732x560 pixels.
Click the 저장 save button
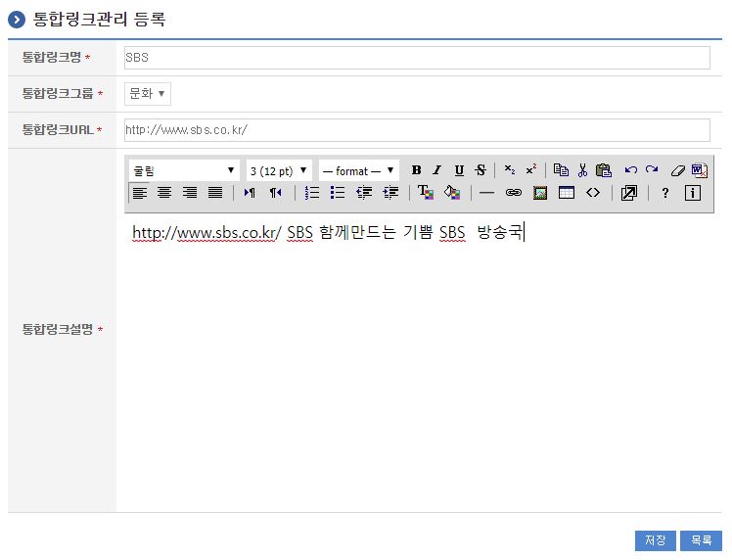click(x=655, y=540)
